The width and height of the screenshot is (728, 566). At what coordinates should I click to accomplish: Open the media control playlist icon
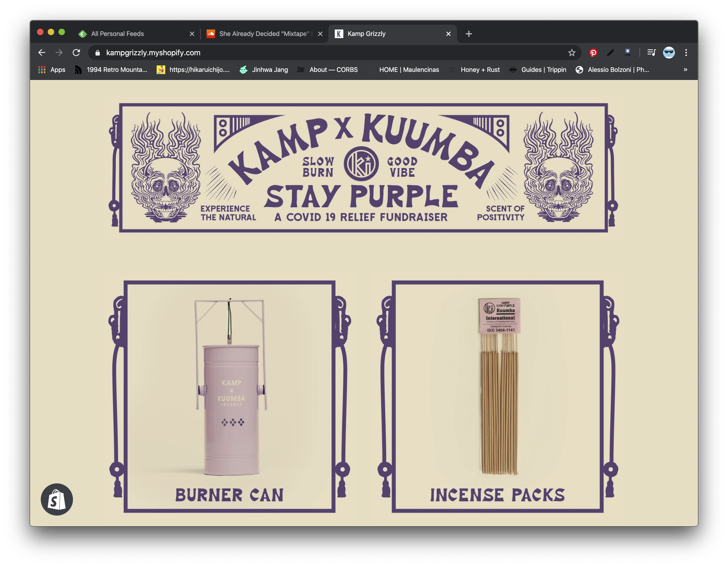coord(651,53)
